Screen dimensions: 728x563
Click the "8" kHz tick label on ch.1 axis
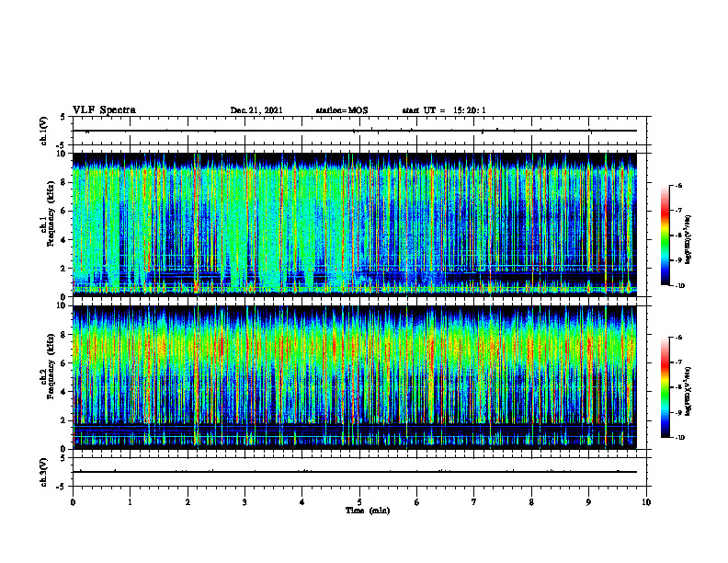(x=63, y=182)
